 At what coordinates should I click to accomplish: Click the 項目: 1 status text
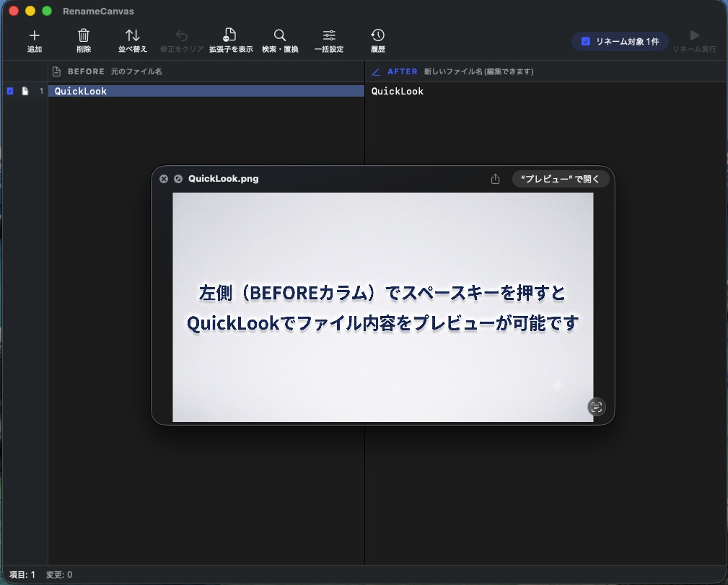pyautogui.click(x=22, y=575)
